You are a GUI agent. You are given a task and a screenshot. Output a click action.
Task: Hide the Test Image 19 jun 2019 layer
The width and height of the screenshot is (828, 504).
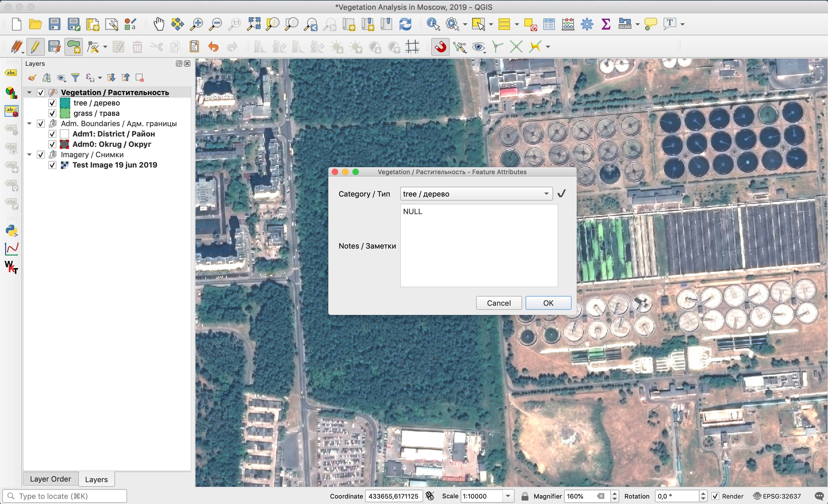point(52,165)
